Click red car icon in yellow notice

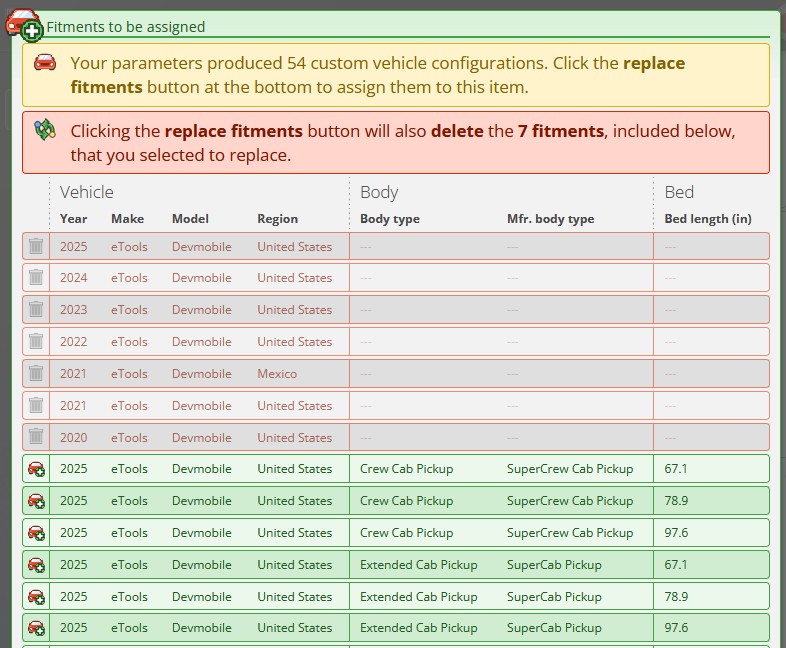click(x=45, y=64)
